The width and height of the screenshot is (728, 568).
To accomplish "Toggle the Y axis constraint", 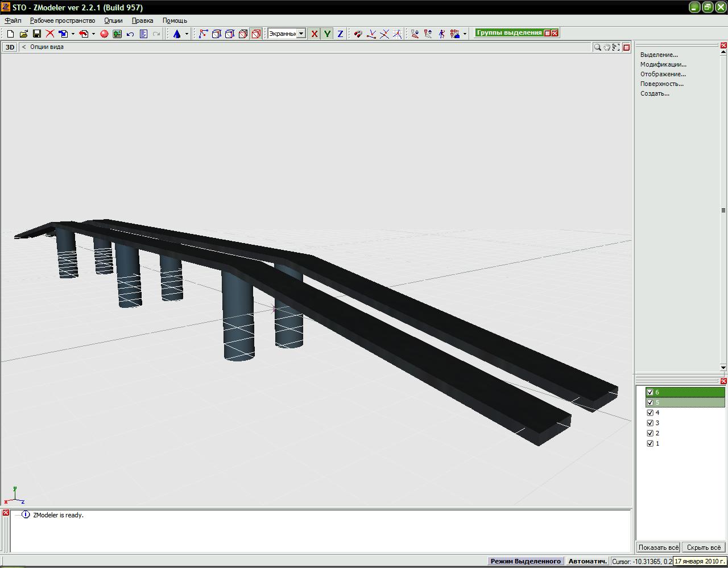I will (x=327, y=34).
